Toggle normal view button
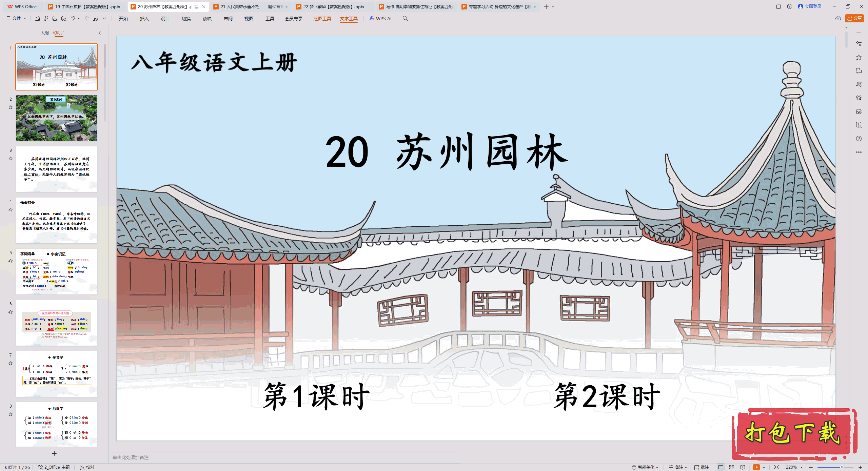 [721, 467]
